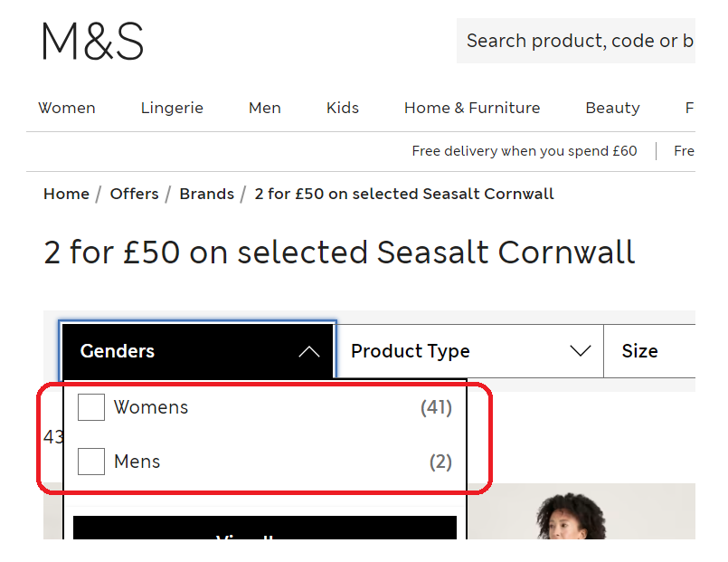The height and width of the screenshot is (562, 728).
Task: Tick the Mens checkbox
Action: 91,462
